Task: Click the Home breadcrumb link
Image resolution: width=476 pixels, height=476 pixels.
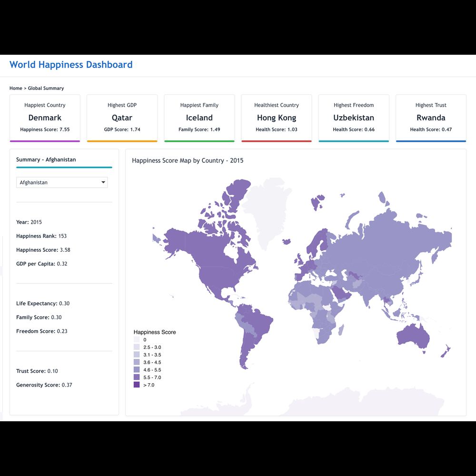Action: pos(16,88)
